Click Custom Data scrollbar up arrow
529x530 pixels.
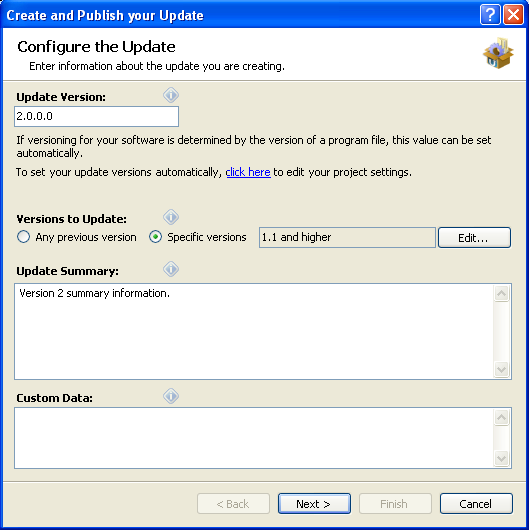[x=501, y=417]
